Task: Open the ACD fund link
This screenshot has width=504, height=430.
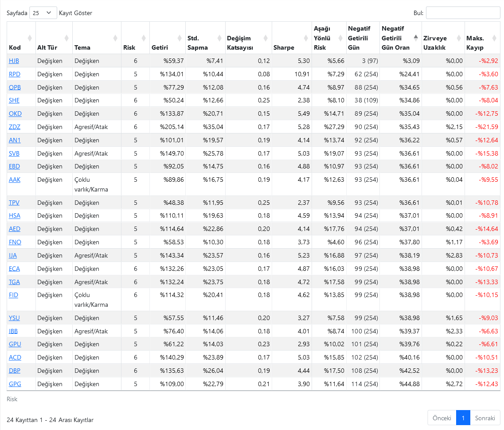Action: click(x=15, y=357)
